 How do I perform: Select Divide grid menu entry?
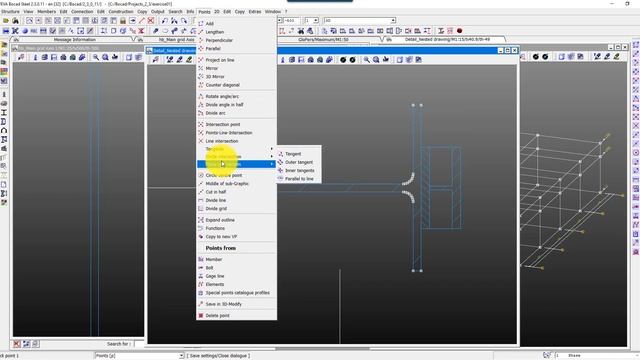click(216, 209)
